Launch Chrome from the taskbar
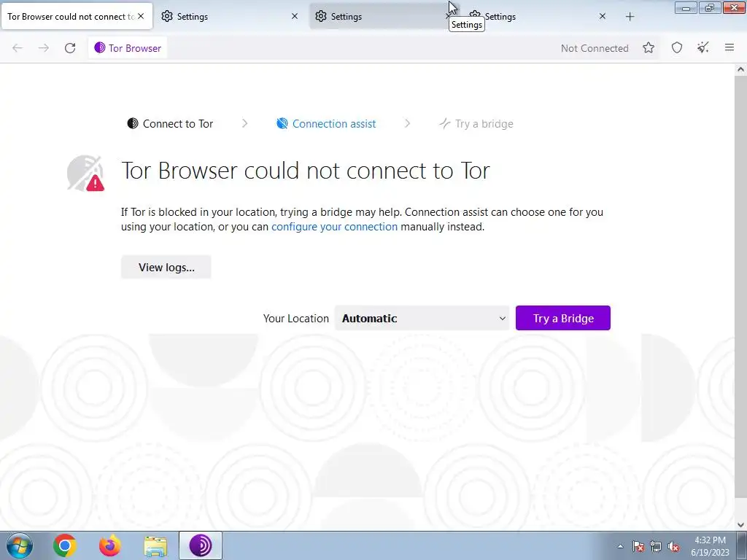This screenshot has height=560, width=747. (x=65, y=545)
